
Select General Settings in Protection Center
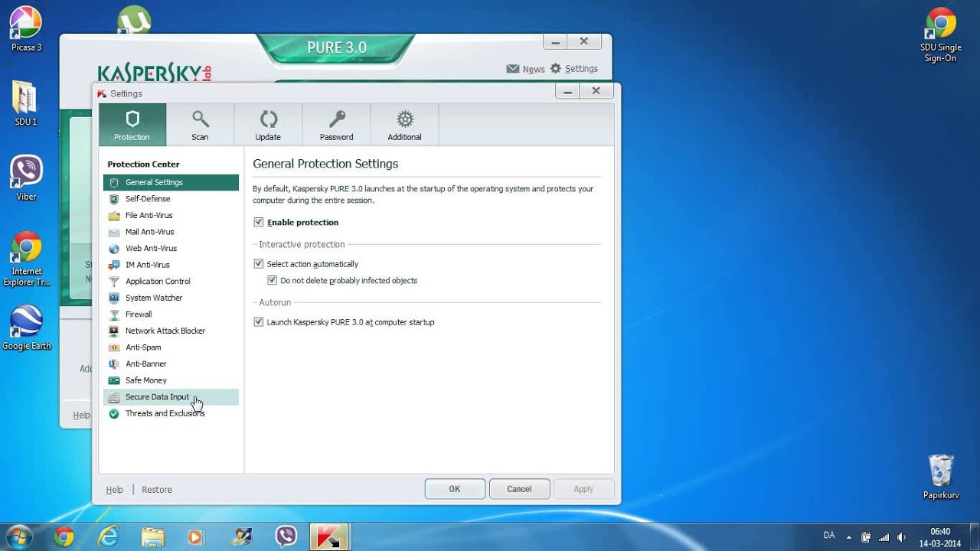(171, 182)
